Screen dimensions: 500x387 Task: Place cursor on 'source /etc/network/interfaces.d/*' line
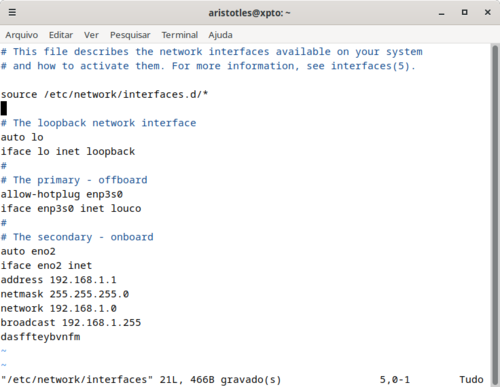coord(104,95)
